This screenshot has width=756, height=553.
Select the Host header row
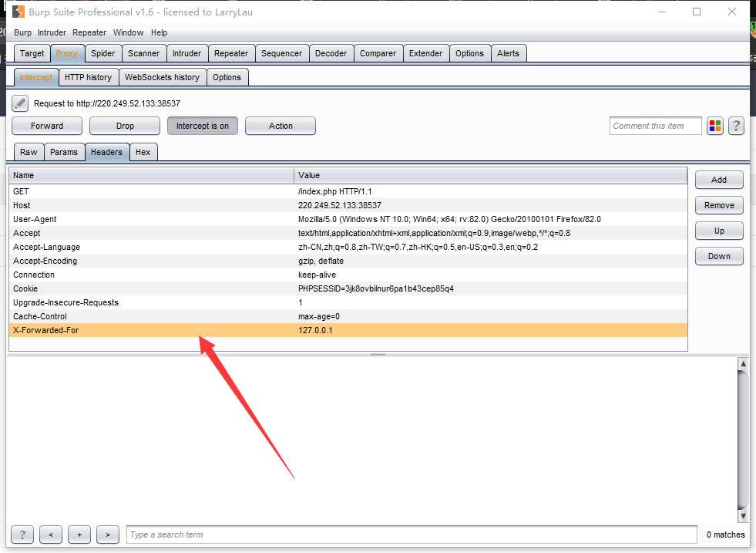click(x=348, y=205)
